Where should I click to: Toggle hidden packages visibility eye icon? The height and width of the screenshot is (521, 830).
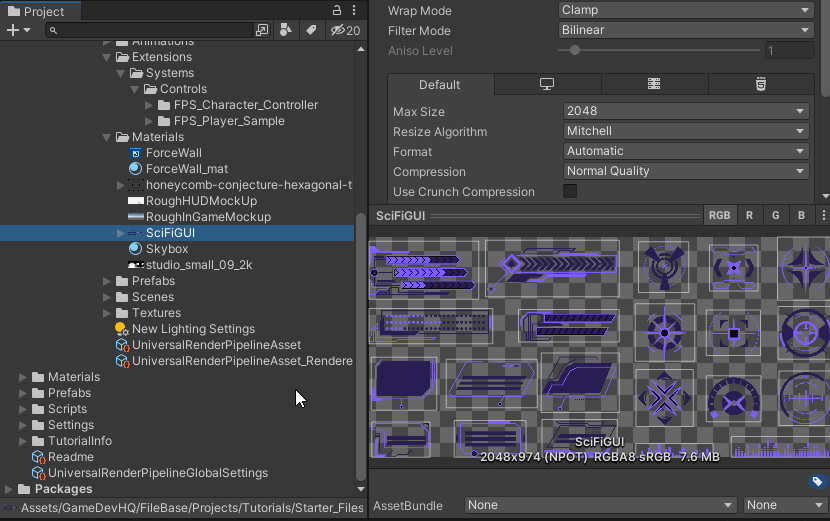point(346,30)
